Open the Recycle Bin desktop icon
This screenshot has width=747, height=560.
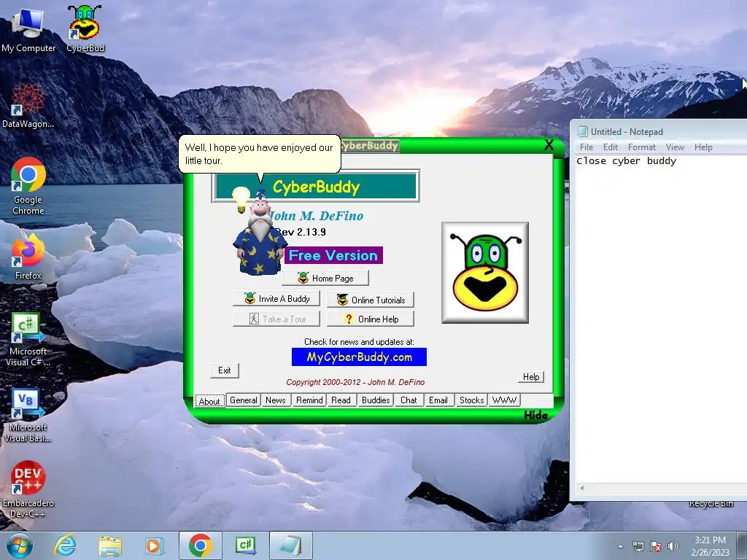(711, 503)
